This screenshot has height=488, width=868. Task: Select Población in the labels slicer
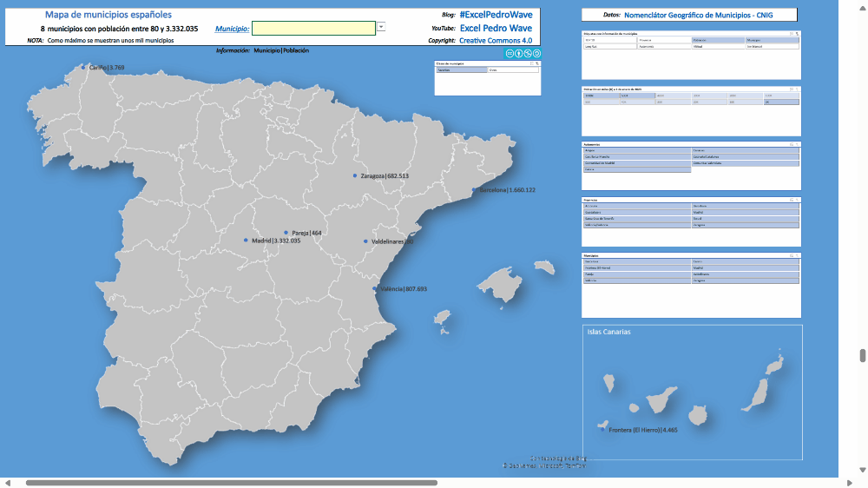point(718,40)
